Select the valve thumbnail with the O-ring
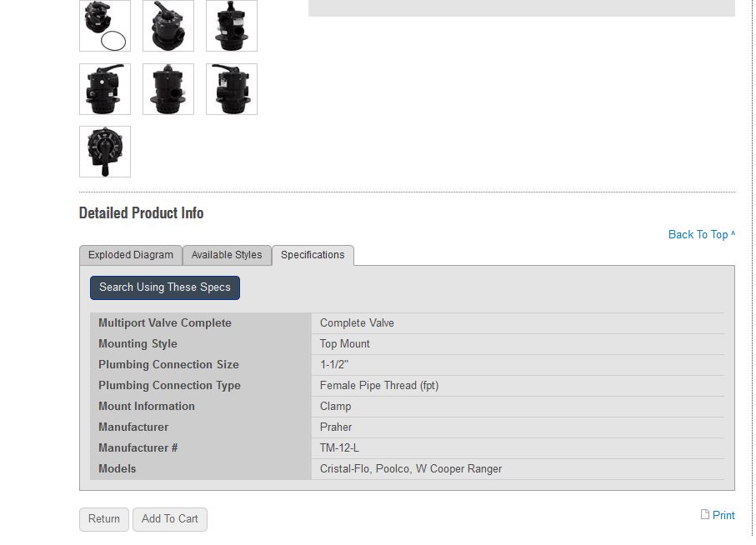This screenshot has height=545, width=756. (x=104, y=26)
